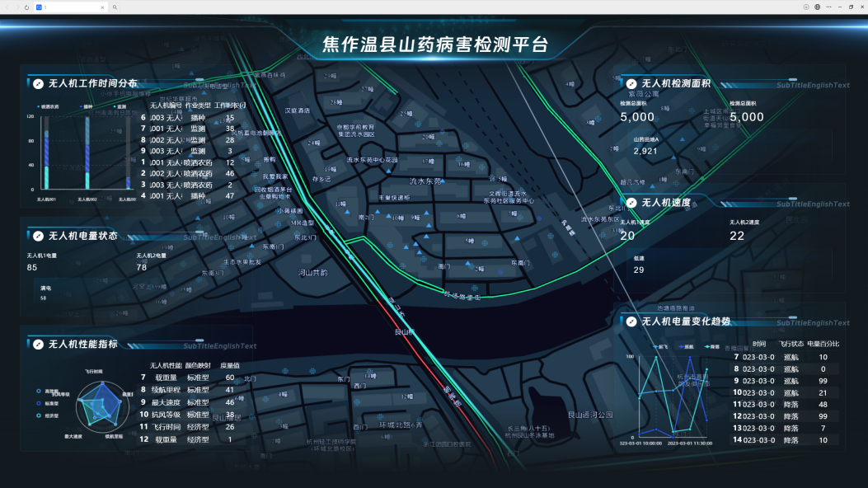Select performance row 12 载重量 经济型
868x488 pixels.
[x=191, y=439]
